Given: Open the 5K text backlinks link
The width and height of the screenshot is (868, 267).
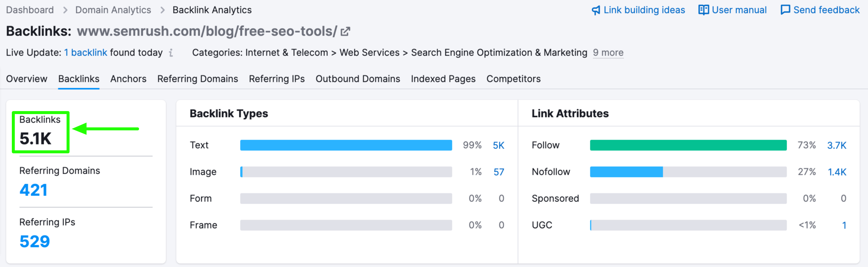Looking at the screenshot, I should pyautogui.click(x=498, y=145).
